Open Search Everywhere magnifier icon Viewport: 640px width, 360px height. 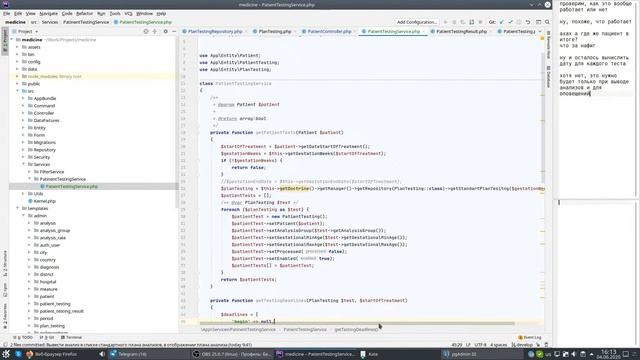point(547,22)
